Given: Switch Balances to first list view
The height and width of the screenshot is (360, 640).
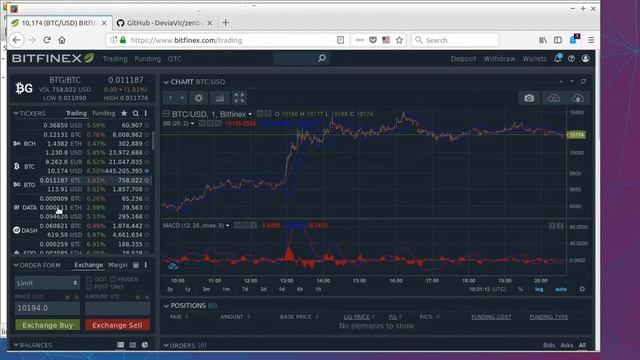Looking at the screenshot, I should click(120, 345).
